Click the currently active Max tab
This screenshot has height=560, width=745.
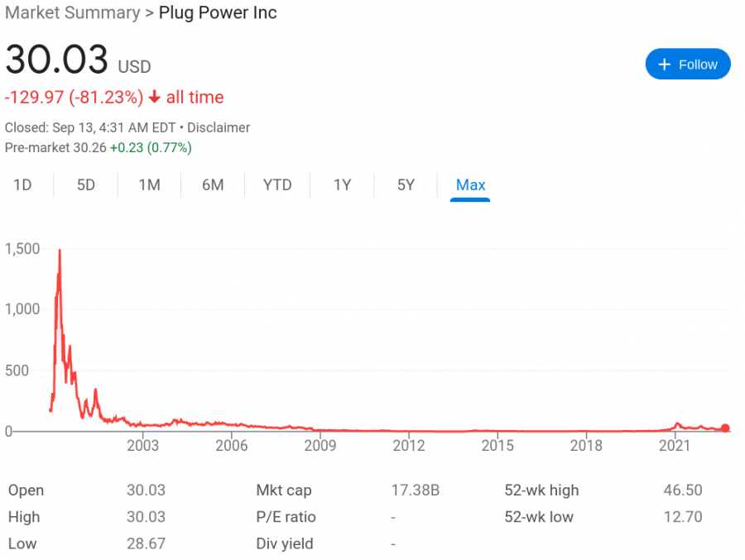coord(470,185)
